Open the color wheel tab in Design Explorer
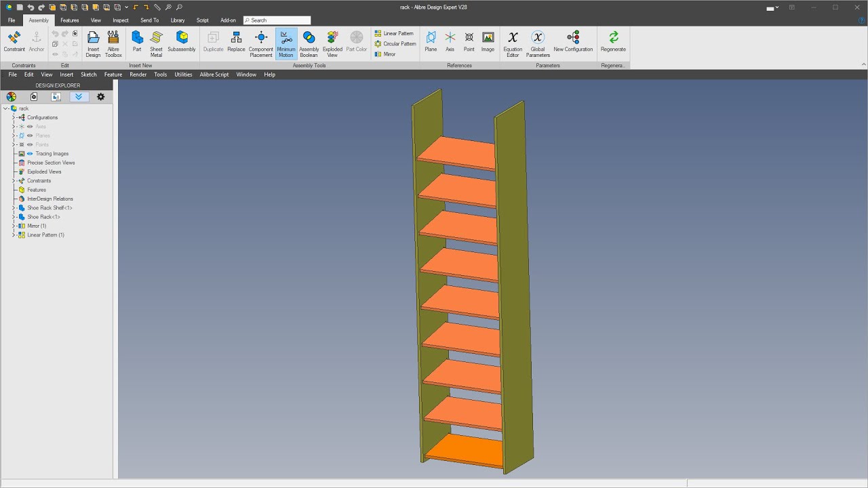 coord(12,97)
